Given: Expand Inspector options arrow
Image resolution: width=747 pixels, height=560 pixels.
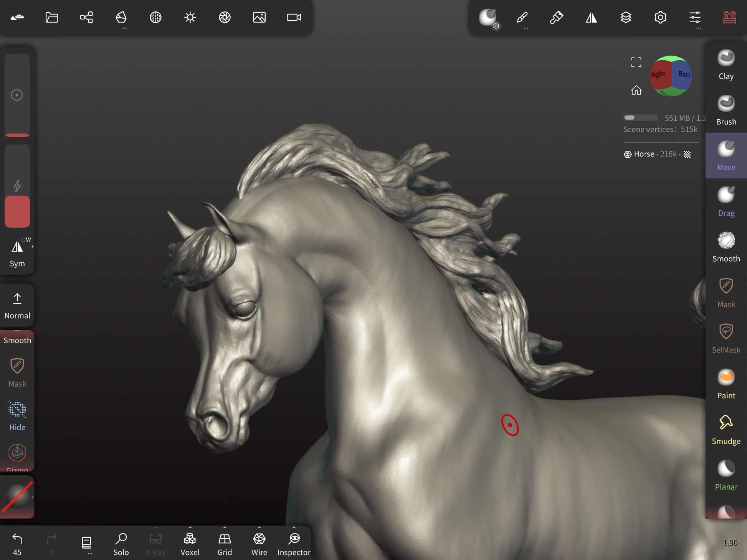Looking at the screenshot, I should 294,527.
